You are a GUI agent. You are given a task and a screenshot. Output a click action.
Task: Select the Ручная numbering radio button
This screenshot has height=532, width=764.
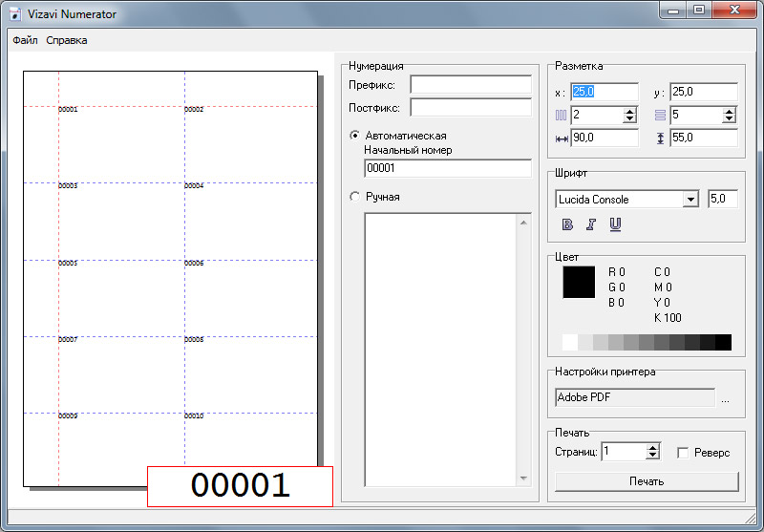point(355,197)
